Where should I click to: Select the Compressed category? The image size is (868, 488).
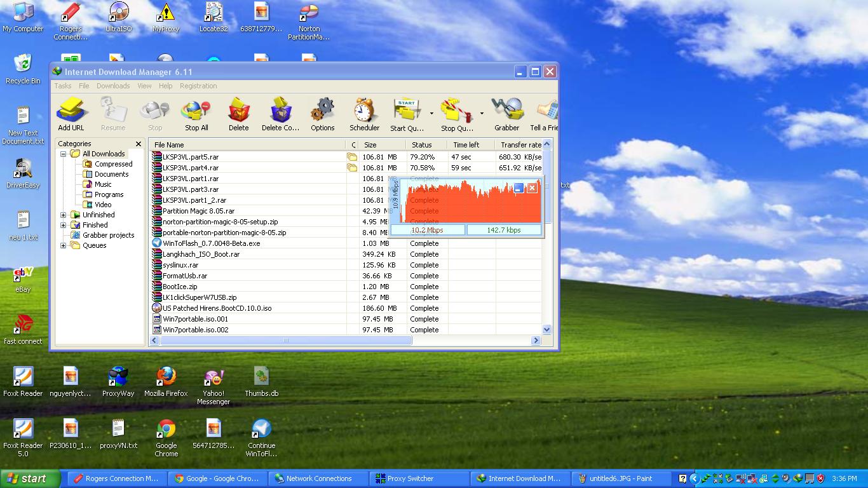coord(108,164)
